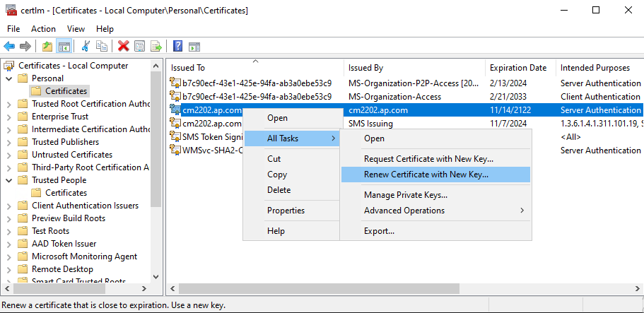The image size is (644, 313).
Task: Expand the AAD Token Issuer node
Action: click(x=9, y=244)
